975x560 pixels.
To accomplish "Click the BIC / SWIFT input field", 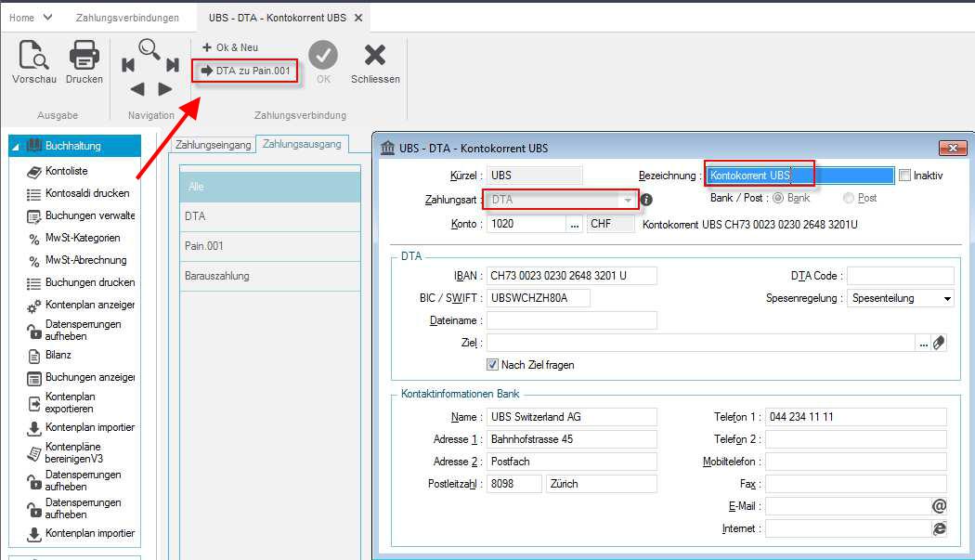I will coord(539,298).
